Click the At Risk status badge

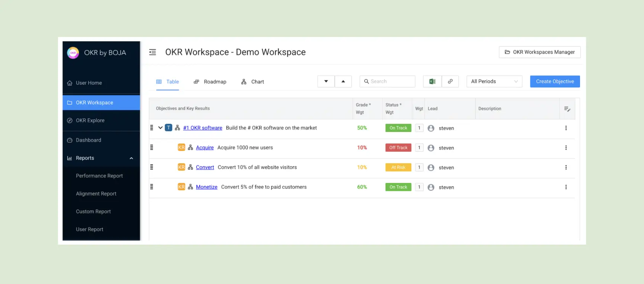coord(398,167)
